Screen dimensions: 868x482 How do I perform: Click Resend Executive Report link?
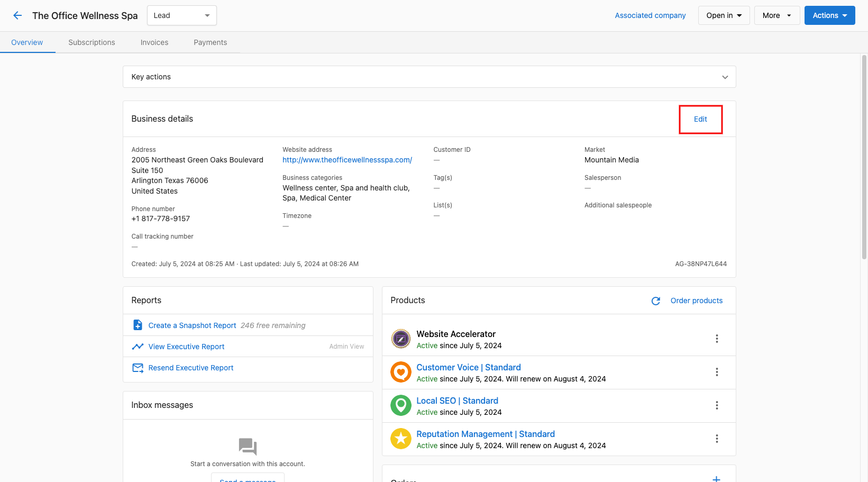(x=190, y=368)
